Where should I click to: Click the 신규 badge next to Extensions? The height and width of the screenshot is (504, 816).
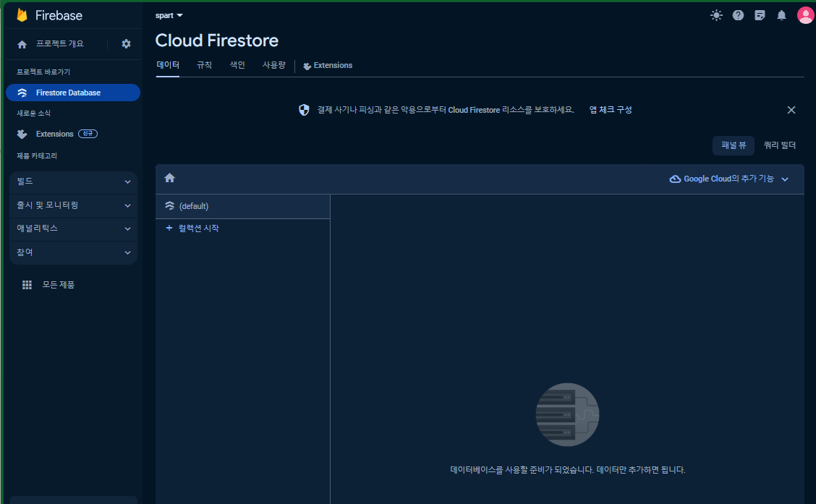click(88, 134)
